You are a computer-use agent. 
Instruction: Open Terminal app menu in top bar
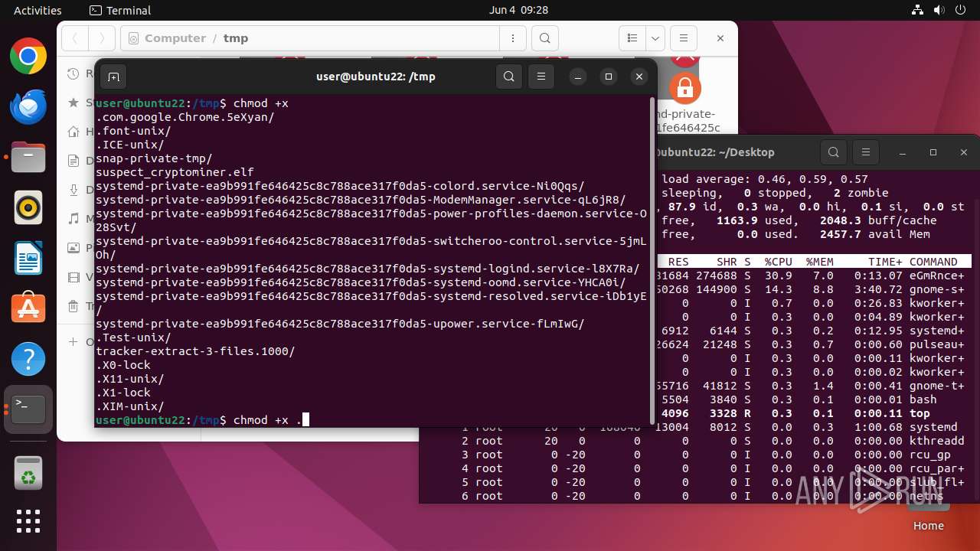[x=120, y=10]
